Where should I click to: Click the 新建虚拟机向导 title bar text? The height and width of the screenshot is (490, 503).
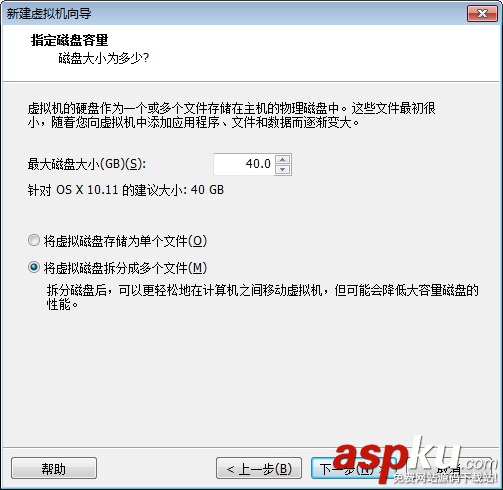49,14
